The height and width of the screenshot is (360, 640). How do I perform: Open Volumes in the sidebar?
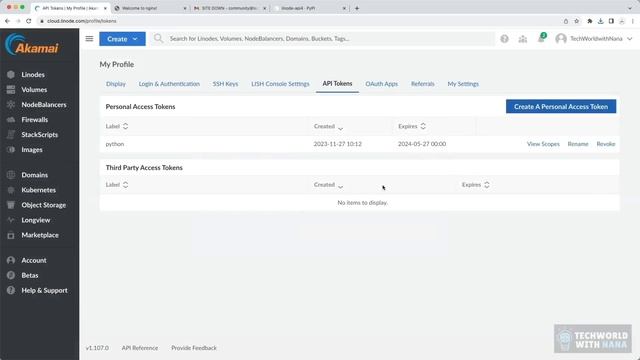point(34,89)
